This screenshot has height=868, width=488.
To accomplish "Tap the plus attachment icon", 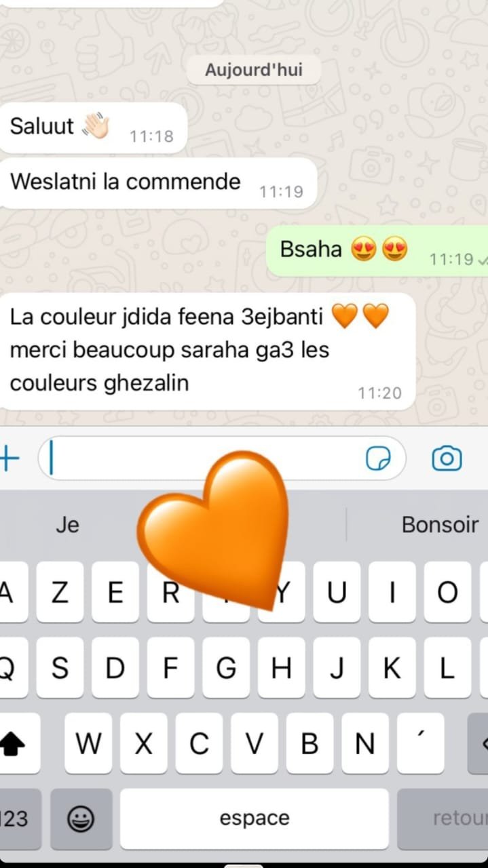I will [x=9, y=459].
